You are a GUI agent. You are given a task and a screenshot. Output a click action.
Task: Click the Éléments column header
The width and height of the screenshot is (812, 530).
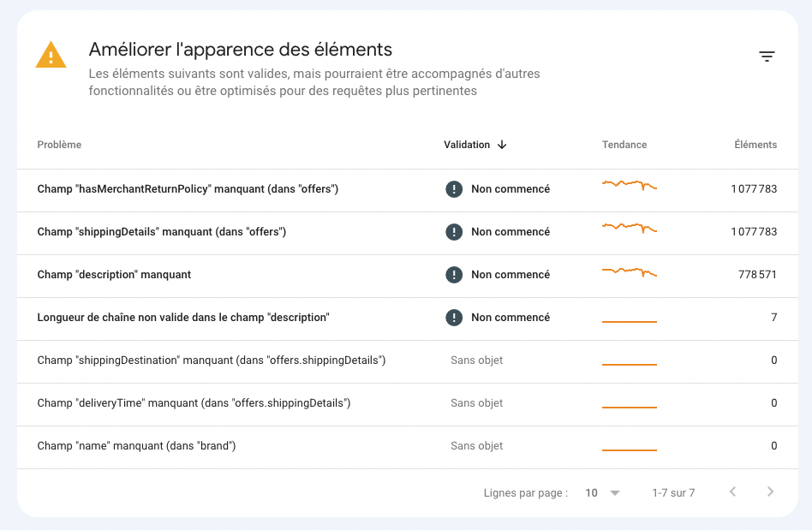tap(755, 145)
